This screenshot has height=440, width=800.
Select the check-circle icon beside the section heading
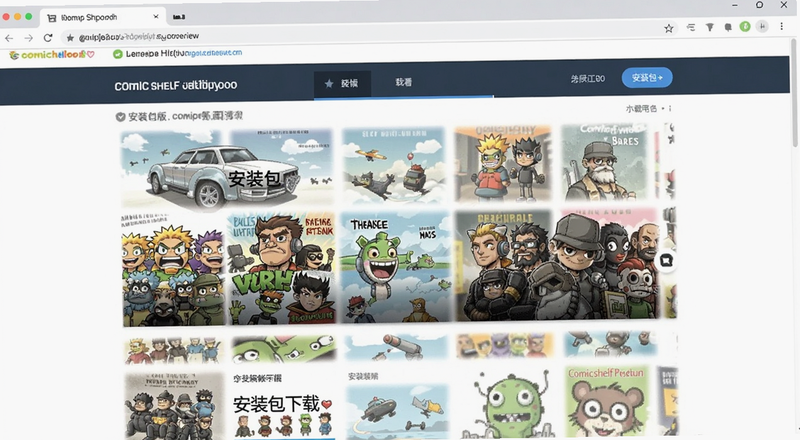coord(120,117)
